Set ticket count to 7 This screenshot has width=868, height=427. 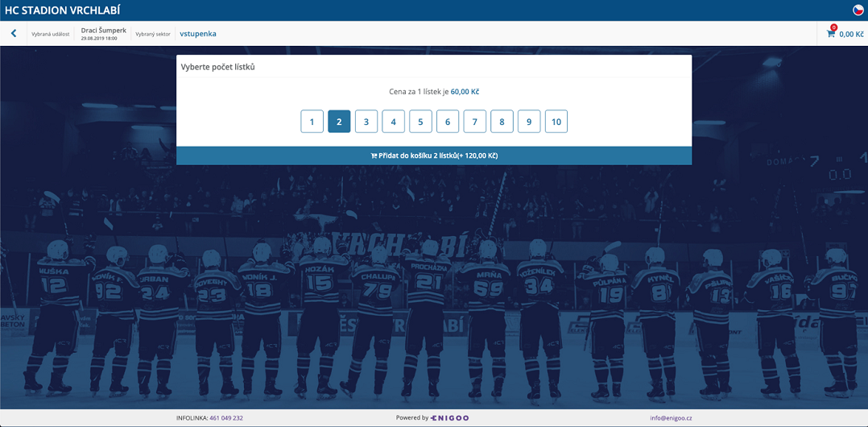point(474,122)
